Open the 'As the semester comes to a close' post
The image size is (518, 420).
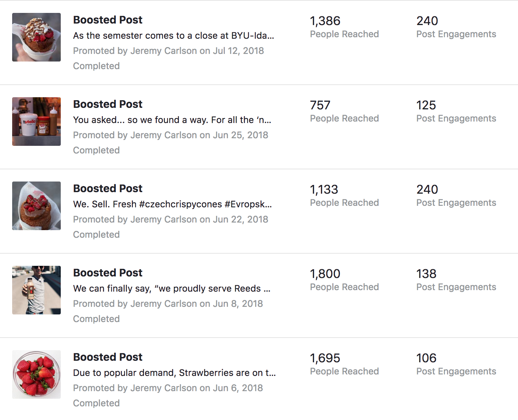point(174,36)
